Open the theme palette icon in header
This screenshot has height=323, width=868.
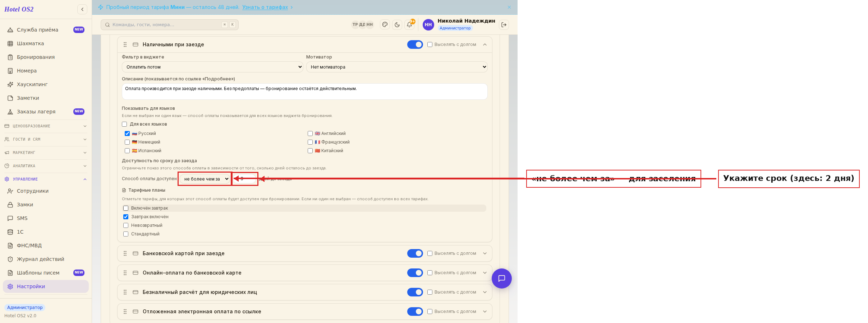385,25
